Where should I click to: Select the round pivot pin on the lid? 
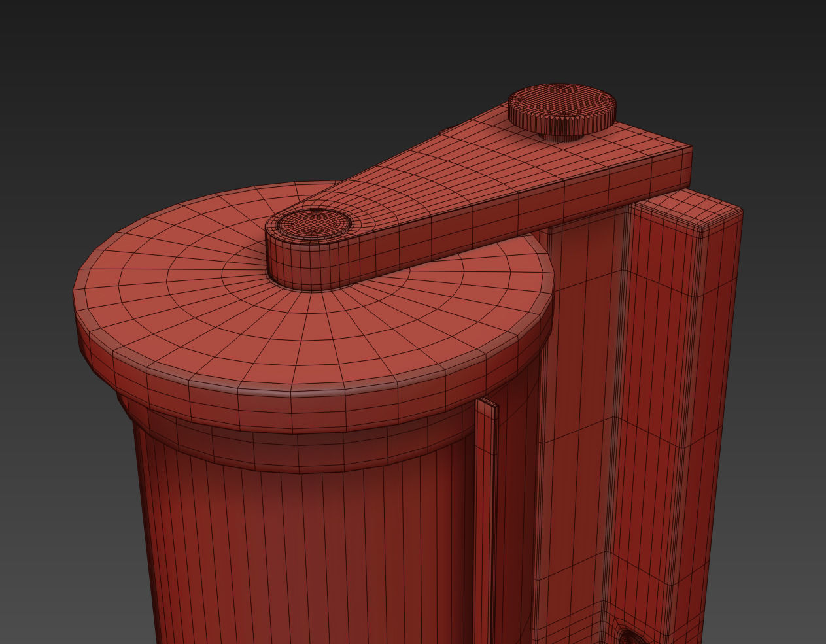pyautogui.click(x=314, y=223)
